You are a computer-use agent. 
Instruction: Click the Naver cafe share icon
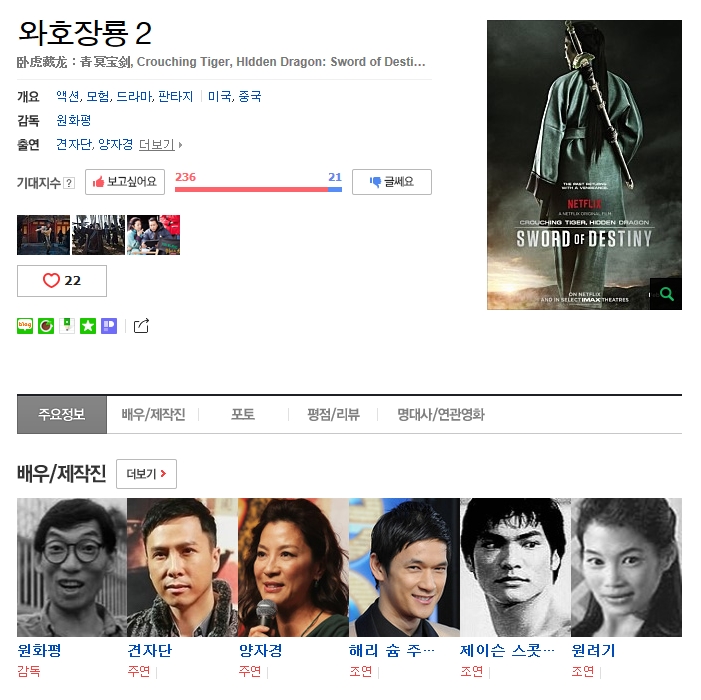coord(46,326)
